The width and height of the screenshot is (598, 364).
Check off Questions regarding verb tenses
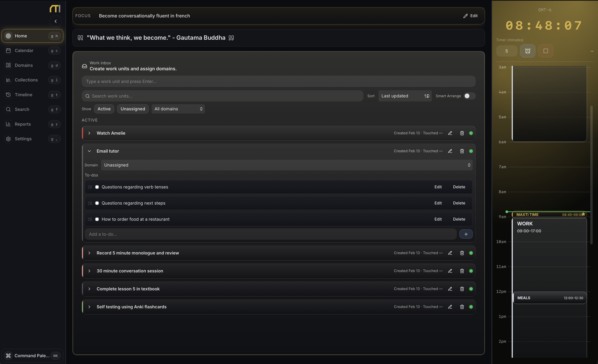97,187
